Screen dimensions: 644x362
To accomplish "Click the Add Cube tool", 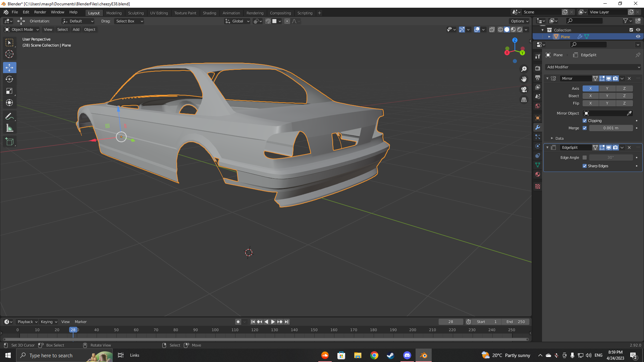I will (9, 141).
